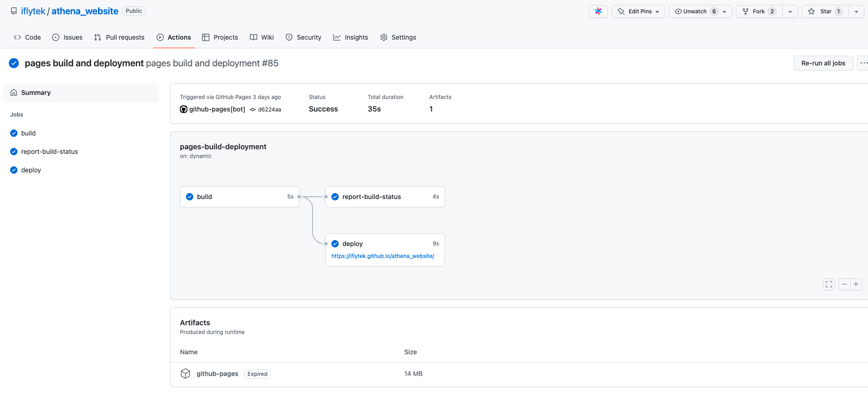The height and width of the screenshot is (405, 868).
Task: Click the commit icon beside d6224aa
Action: [253, 110]
